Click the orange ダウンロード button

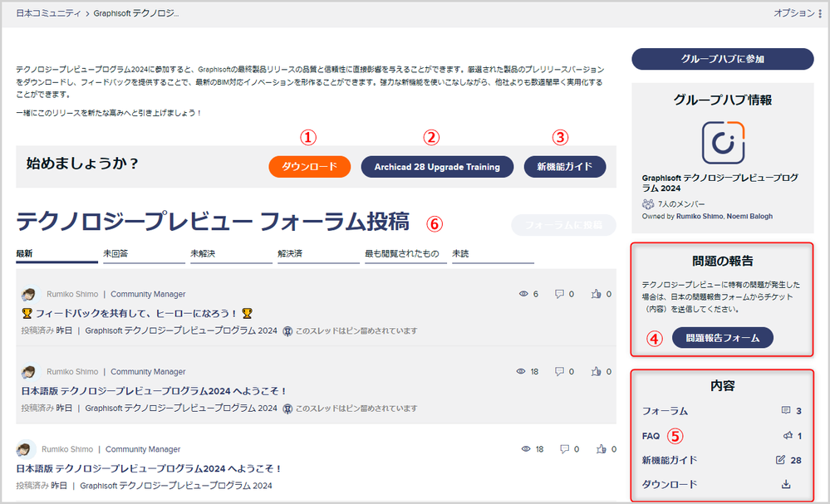point(310,167)
